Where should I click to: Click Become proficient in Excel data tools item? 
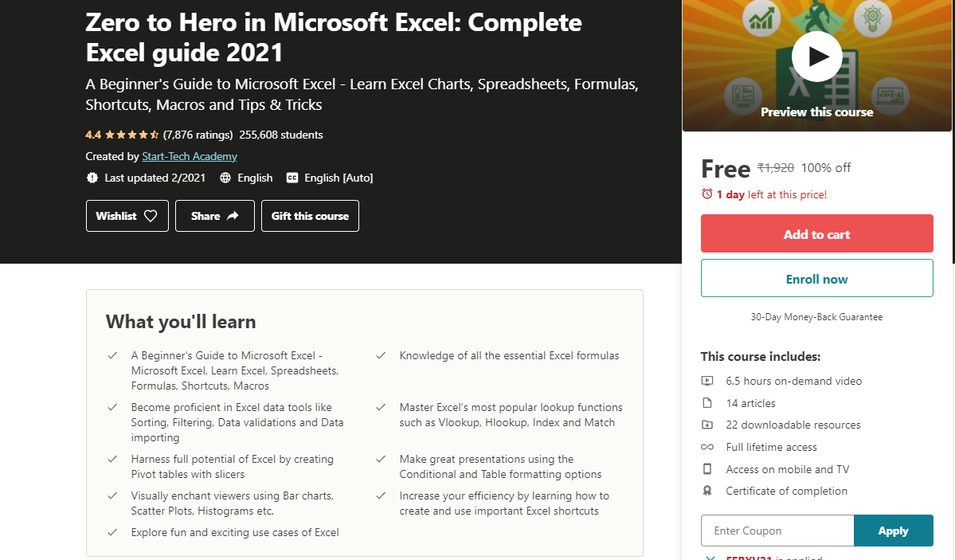237,422
